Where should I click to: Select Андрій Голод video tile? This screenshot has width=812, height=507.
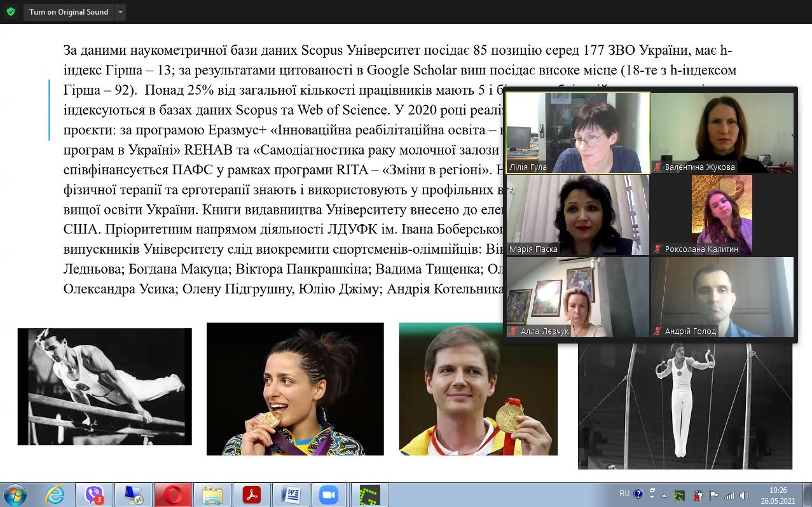coord(722,297)
